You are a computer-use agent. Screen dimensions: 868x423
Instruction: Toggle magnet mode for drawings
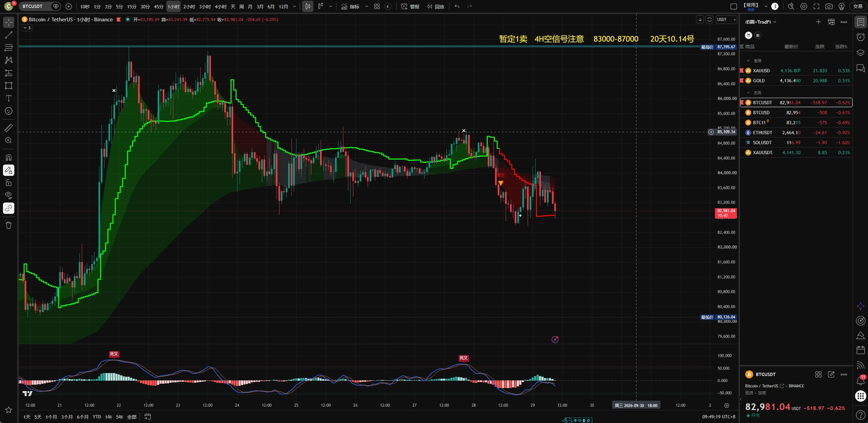(x=9, y=158)
